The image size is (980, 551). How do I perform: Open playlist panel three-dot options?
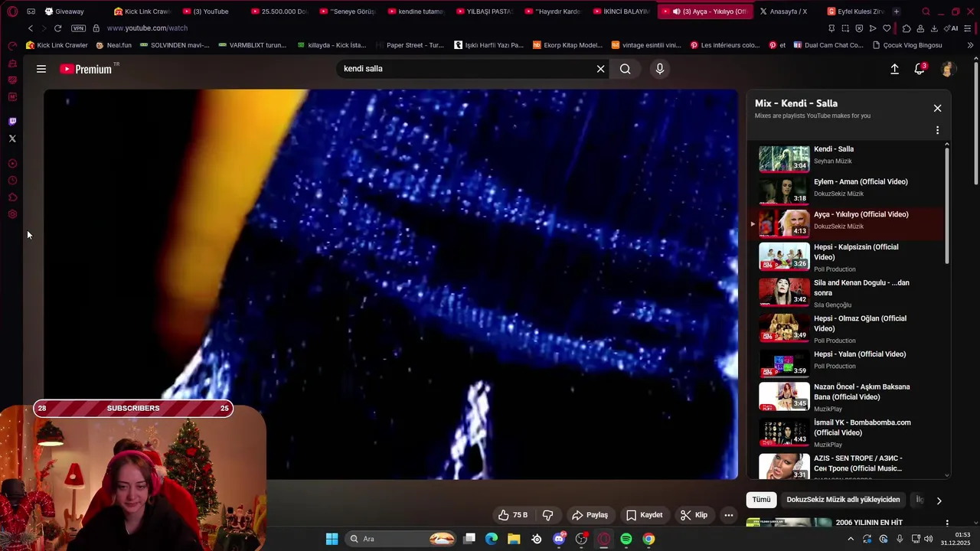(937, 130)
